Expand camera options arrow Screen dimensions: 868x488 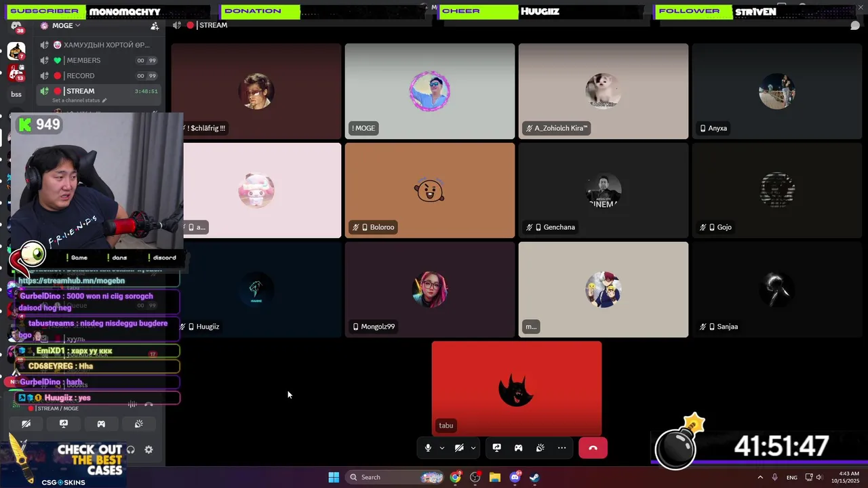pyautogui.click(x=473, y=448)
